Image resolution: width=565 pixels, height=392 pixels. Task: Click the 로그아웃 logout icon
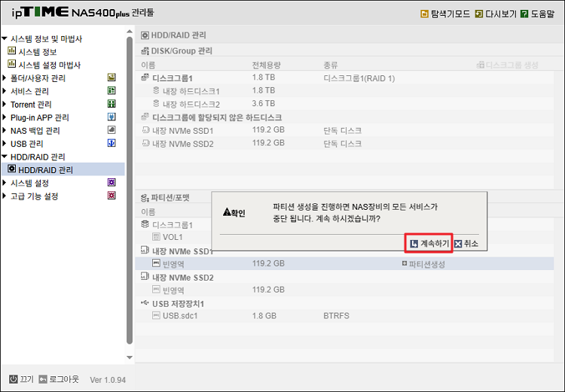(44, 379)
